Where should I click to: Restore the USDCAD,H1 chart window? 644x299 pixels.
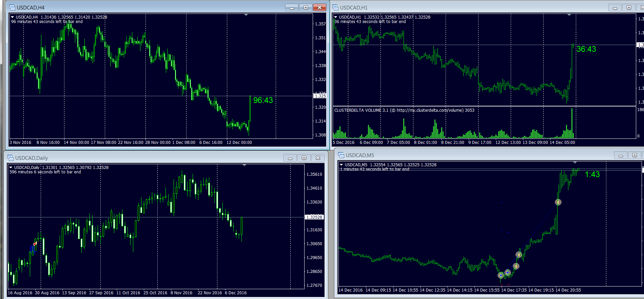coord(629,7)
